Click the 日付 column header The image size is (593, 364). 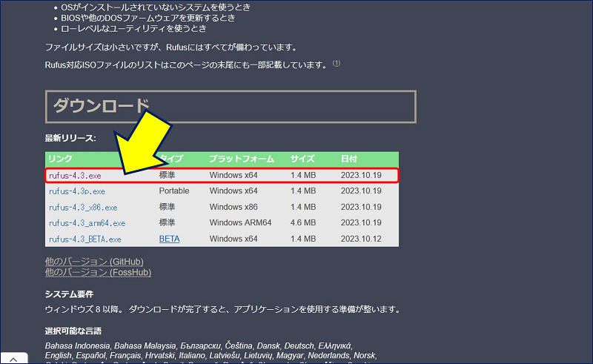pyautogui.click(x=348, y=159)
